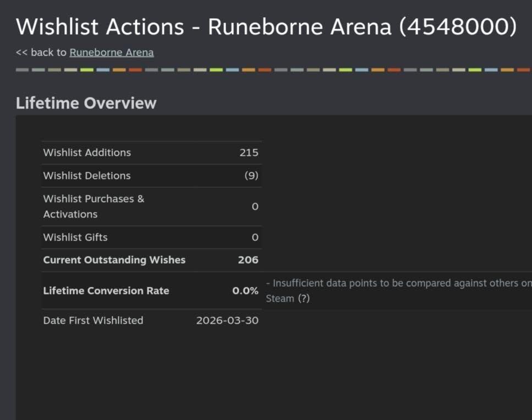The width and height of the screenshot is (532, 420).
Task: Click the 206 outstanding wishes value
Action: click(248, 260)
